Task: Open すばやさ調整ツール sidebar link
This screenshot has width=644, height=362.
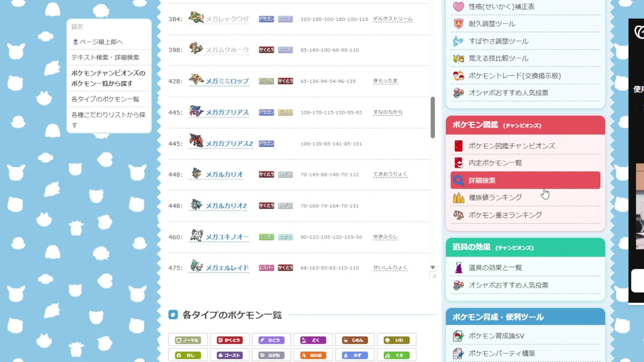Action: pyautogui.click(x=499, y=41)
